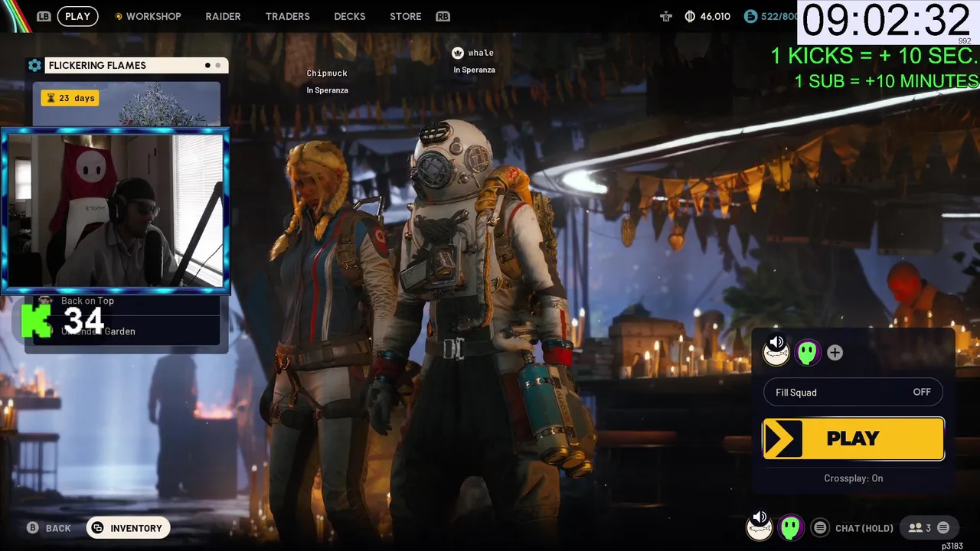Viewport: 980px width, 551px height.
Task: Open the STORE tab
Action: (x=406, y=16)
